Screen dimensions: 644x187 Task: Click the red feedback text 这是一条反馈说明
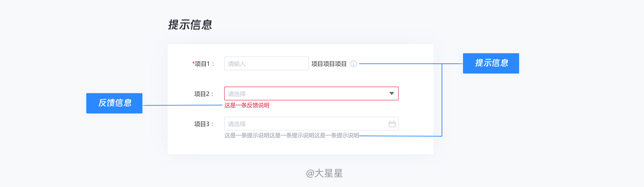click(x=247, y=105)
